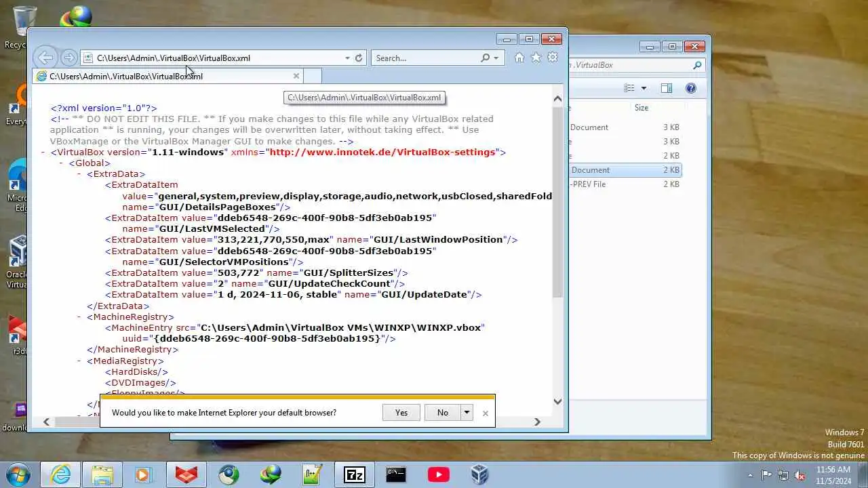868x488 pixels.
Task: Collapse the VirtualBox root XML node
Action: click(43, 152)
